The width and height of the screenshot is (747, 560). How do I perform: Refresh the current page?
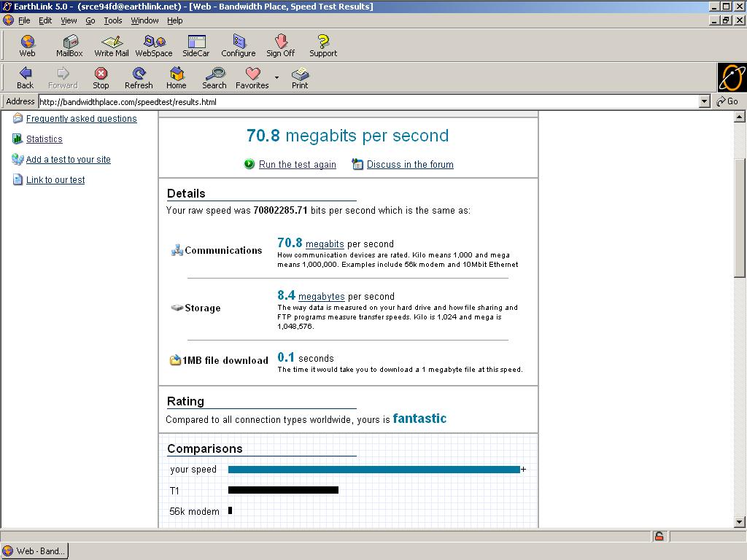pos(139,77)
